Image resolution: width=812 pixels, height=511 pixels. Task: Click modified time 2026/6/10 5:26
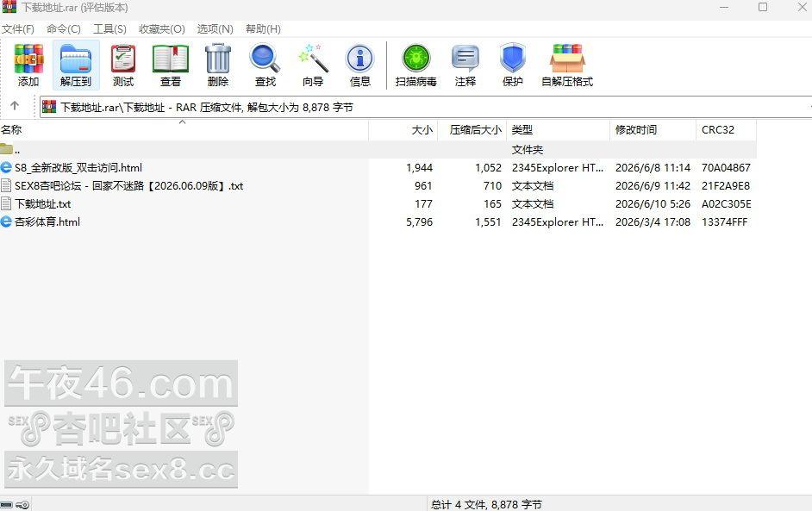pos(653,204)
